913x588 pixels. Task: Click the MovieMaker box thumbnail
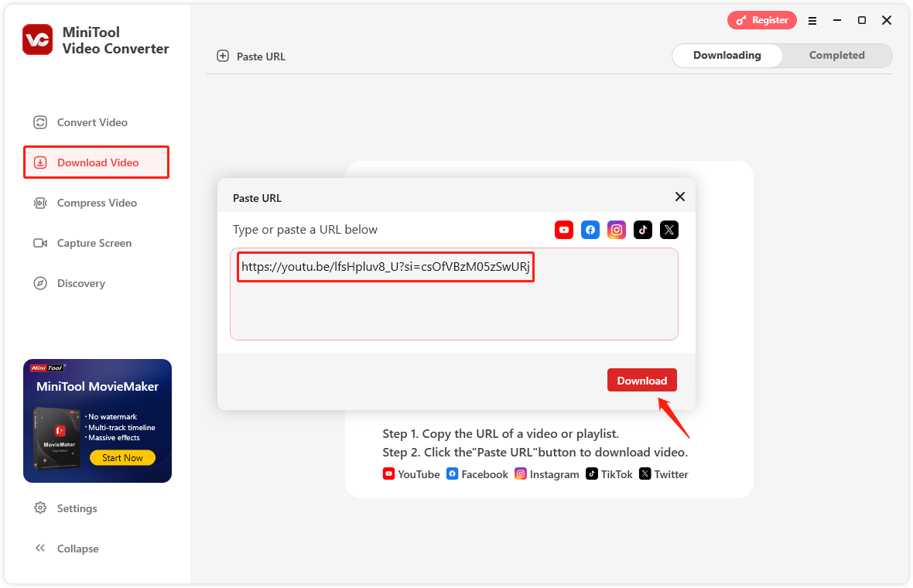[57, 438]
